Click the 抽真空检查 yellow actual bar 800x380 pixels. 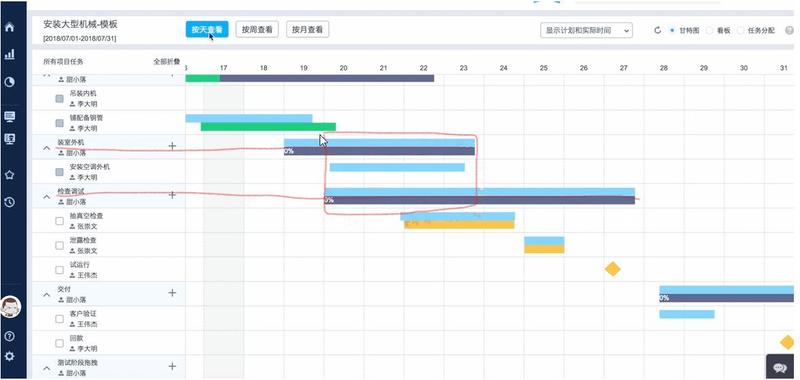point(459,225)
